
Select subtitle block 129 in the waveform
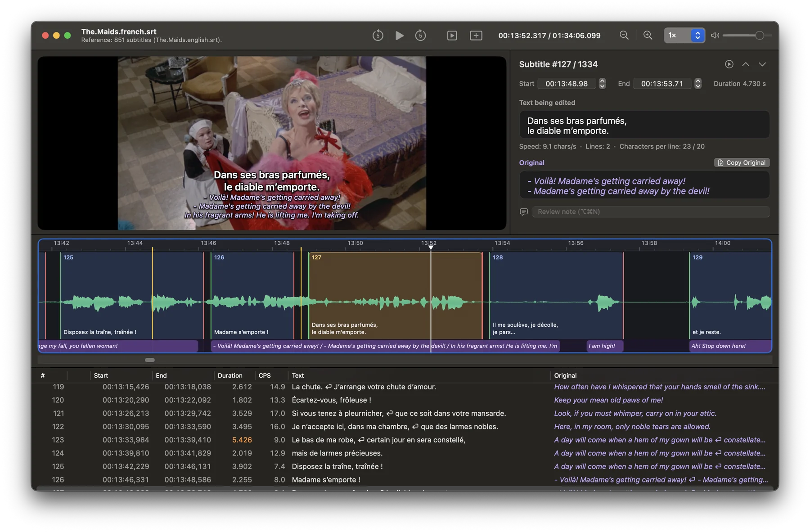pos(730,295)
